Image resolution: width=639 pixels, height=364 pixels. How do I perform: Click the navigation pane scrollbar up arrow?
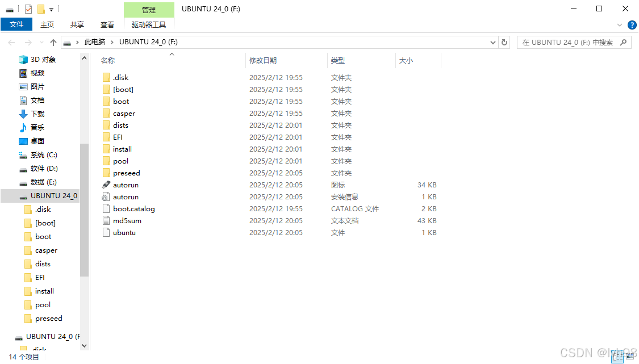[x=85, y=58]
